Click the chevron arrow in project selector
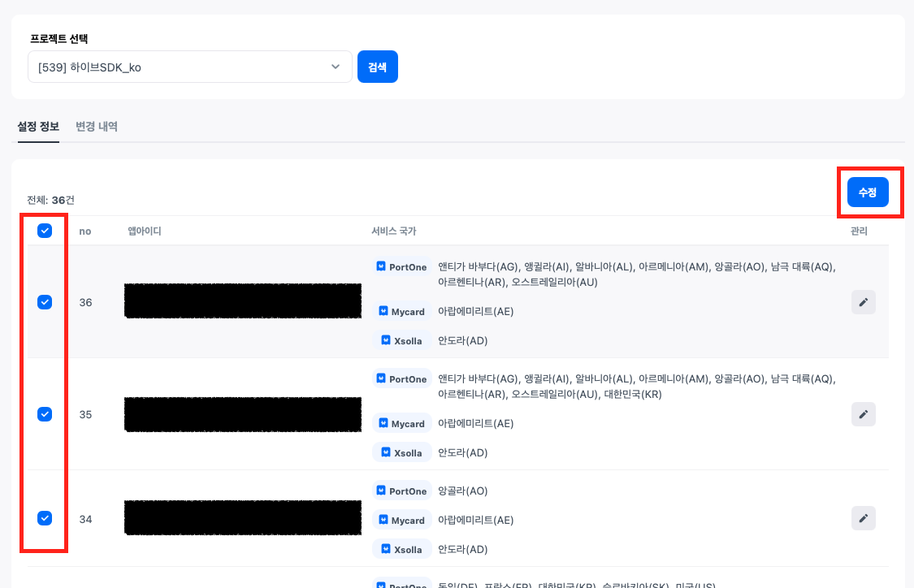Viewport: 914px width, 588px height. coord(336,67)
